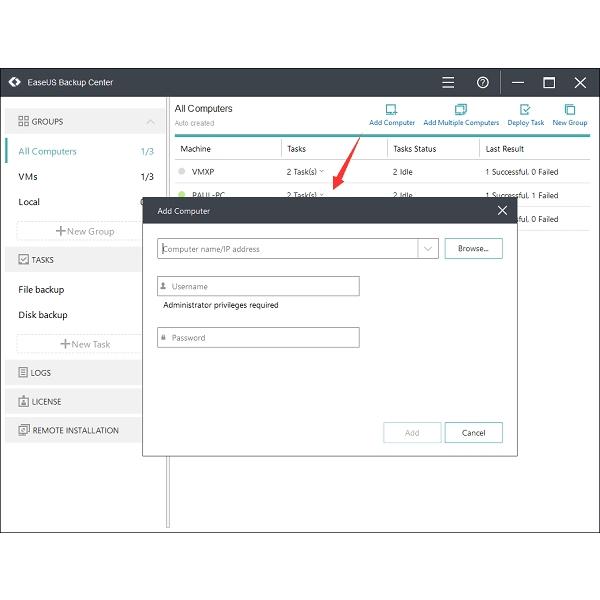Click the Add Computer toolbar icon
This screenshot has height=600, width=600.
392,110
